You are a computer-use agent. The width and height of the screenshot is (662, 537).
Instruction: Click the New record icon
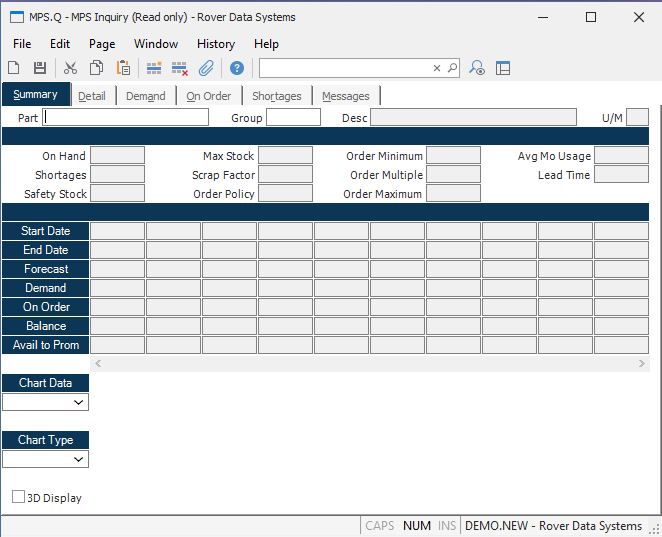point(14,68)
